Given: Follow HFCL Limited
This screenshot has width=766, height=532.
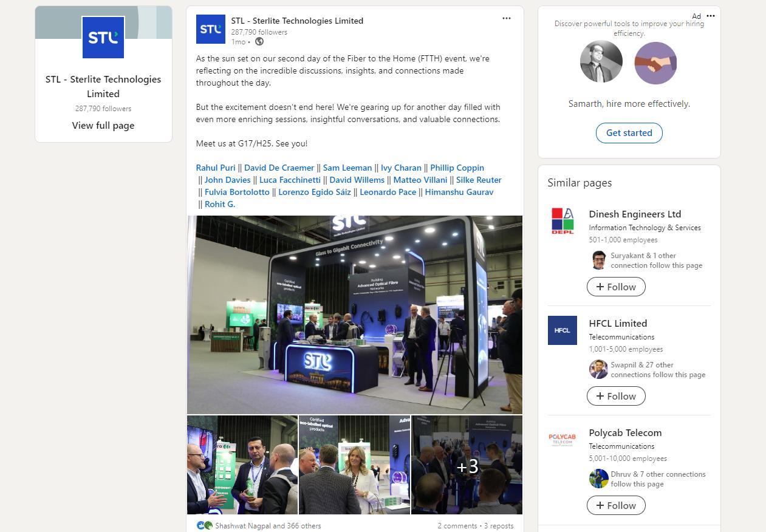Looking at the screenshot, I should 616,396.
